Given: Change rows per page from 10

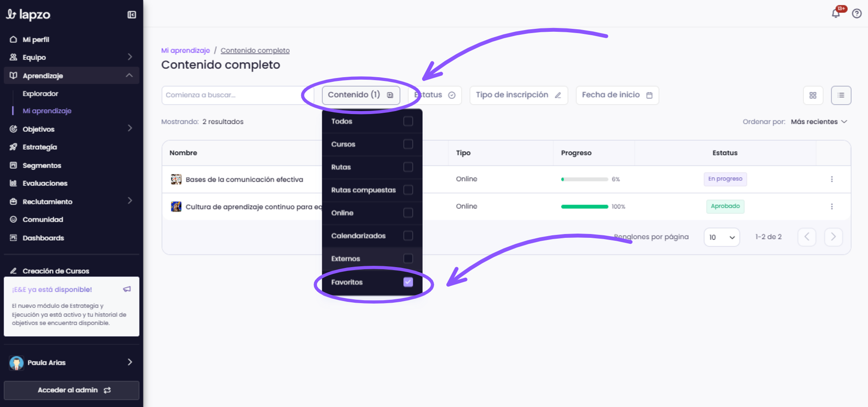Looking at the screenshot, I should tap(722, 237).
